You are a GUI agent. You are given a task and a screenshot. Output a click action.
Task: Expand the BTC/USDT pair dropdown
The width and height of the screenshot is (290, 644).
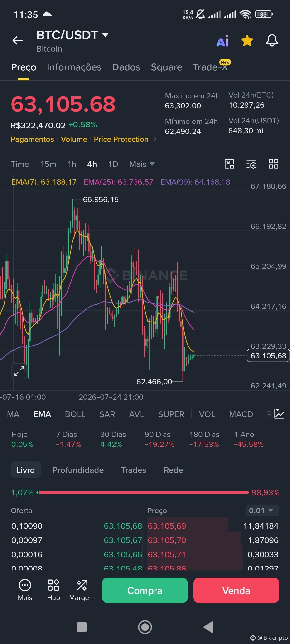point(105,35)
